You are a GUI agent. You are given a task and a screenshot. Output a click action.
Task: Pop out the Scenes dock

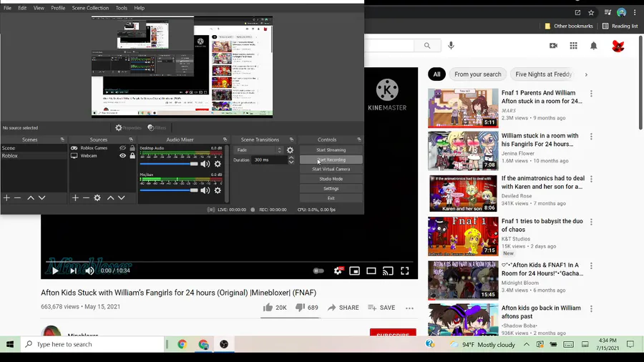pyautogui.click(x=62, y=140)
